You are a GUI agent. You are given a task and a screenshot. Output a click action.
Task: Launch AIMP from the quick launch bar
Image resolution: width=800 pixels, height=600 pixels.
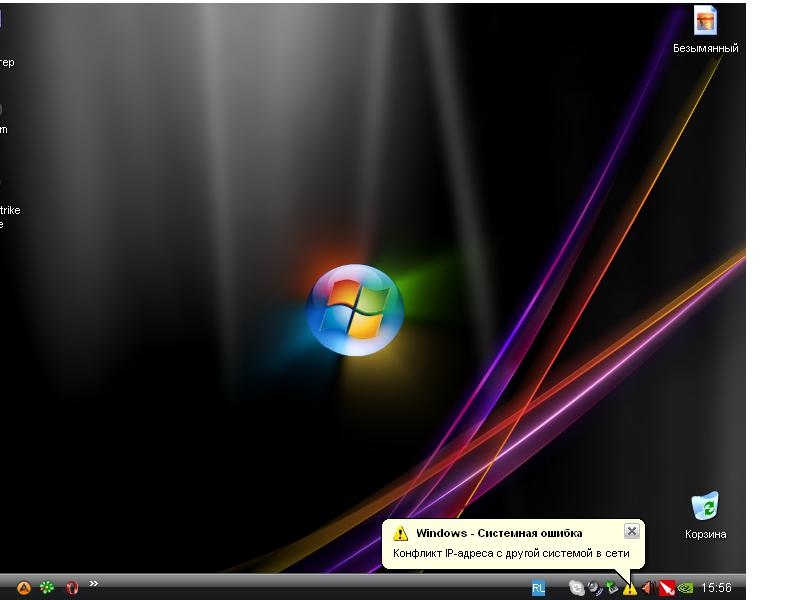[23, 588]
